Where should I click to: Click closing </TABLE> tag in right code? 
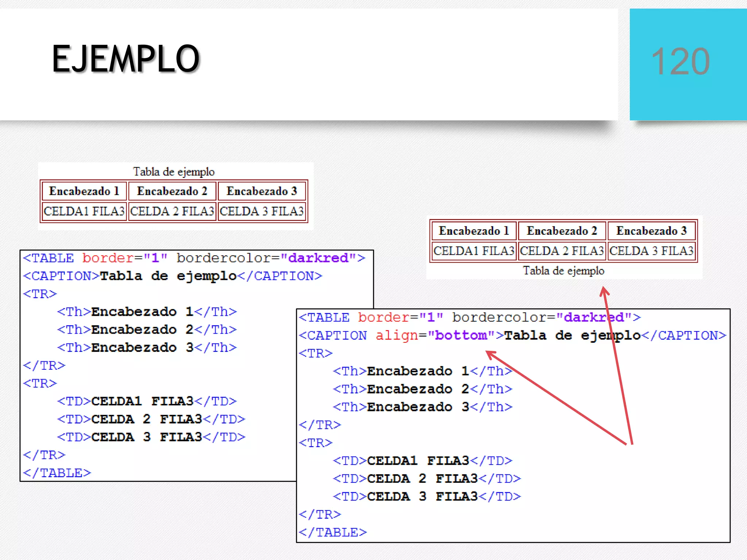click(x=333, y=532)
